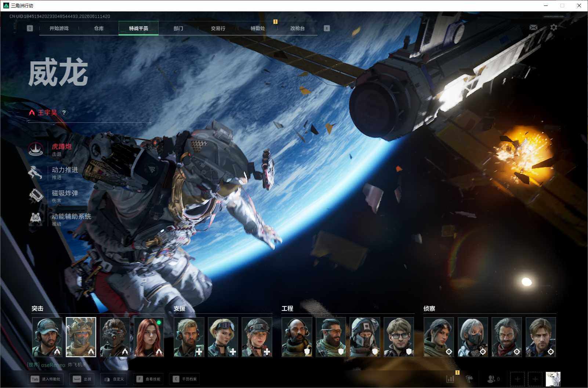This screenshot has height=388, width=588.
Task: Select bearded 侦察 operator with red scarf
Action: coord(507,337)
